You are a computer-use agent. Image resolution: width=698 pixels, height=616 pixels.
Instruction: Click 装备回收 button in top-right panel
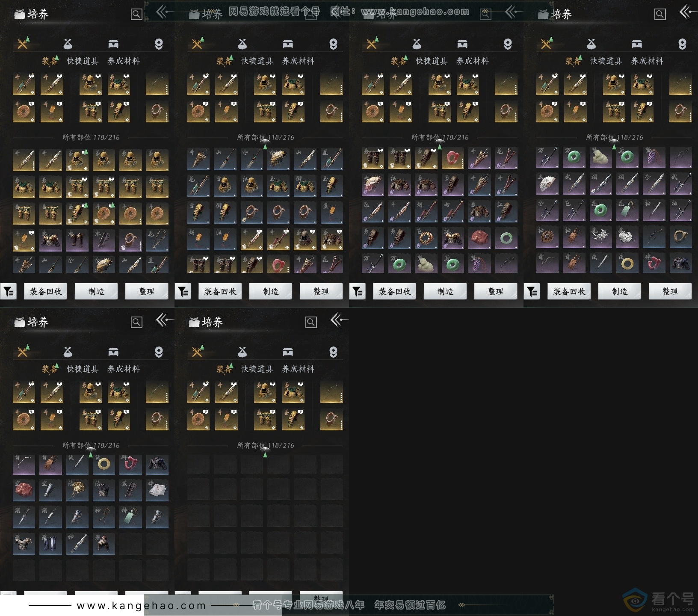coord(569,291)
